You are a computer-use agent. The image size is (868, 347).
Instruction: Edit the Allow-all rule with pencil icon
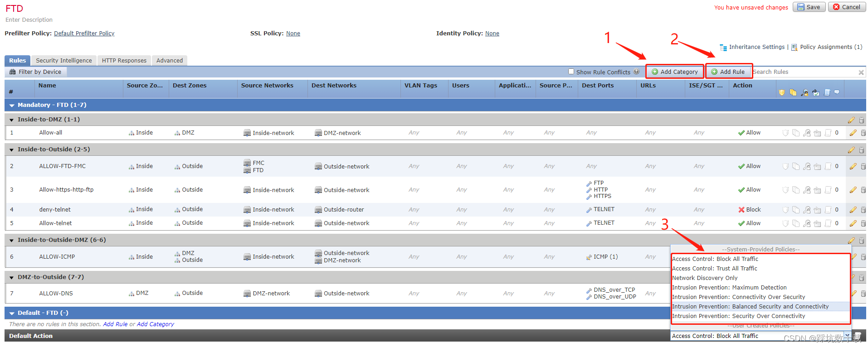(x=853, y=133)
